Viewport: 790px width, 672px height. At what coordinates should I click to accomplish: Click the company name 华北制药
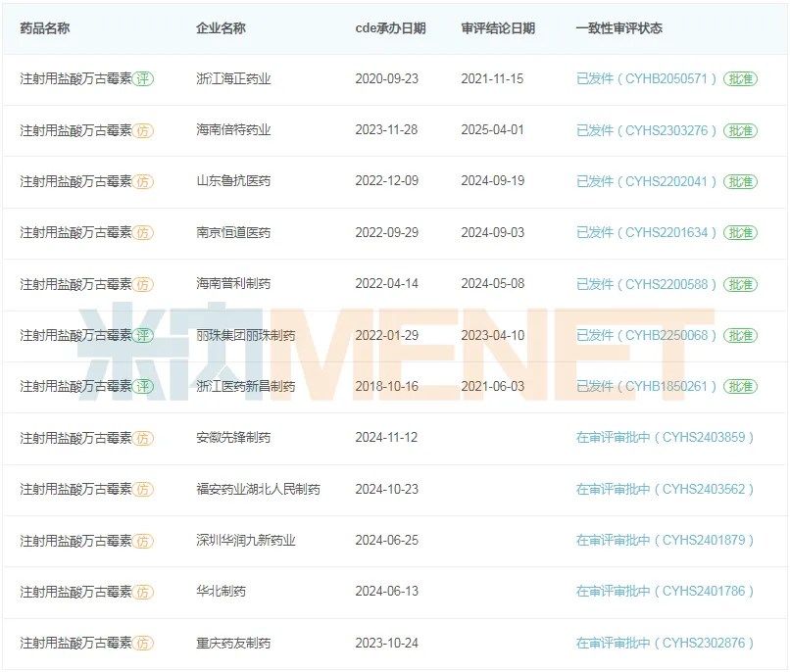(221, 593)
